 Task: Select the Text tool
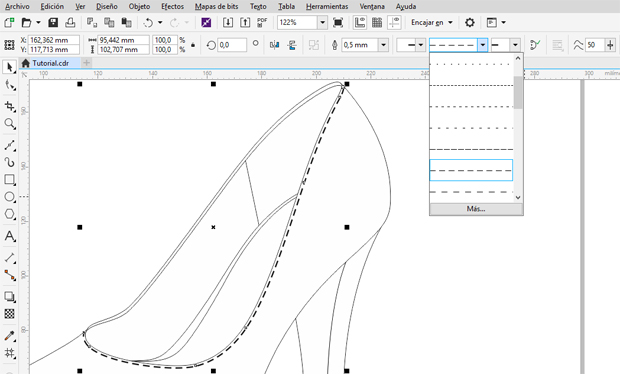click(9, 236)
